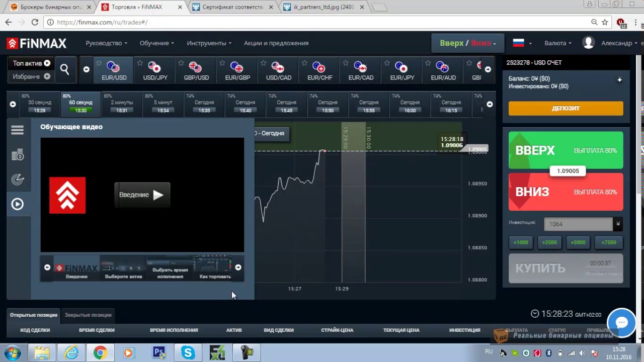Open Photoshop from the Windows taskbar

pos(159,353)
